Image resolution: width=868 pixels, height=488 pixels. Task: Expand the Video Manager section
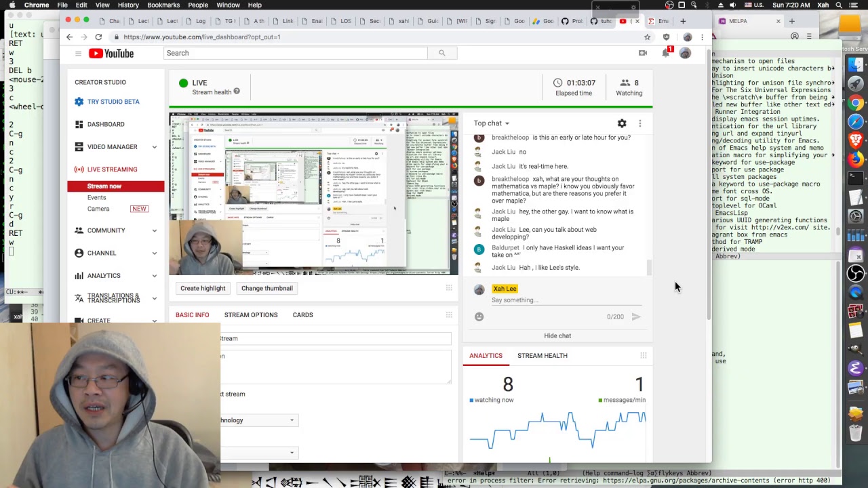tap(154, 147)
